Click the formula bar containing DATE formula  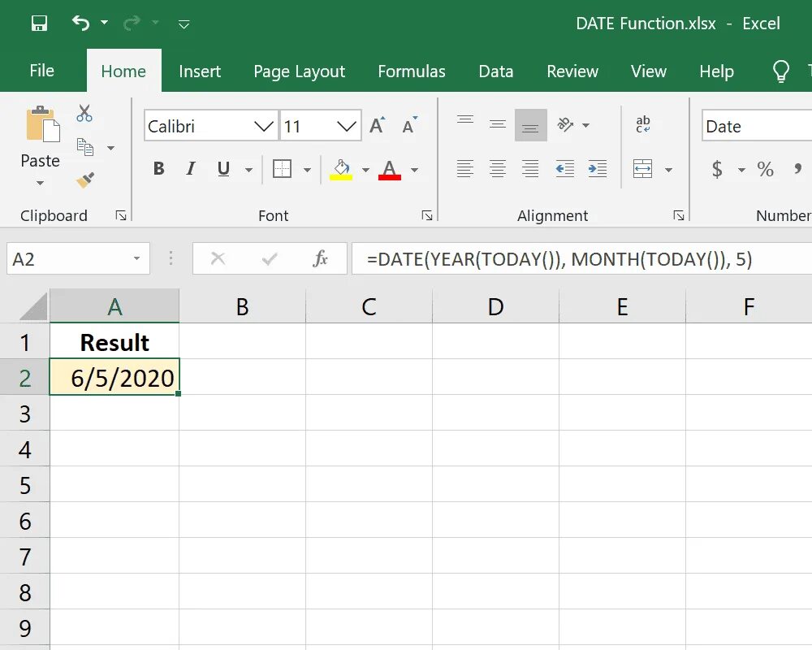click(582, 258)
